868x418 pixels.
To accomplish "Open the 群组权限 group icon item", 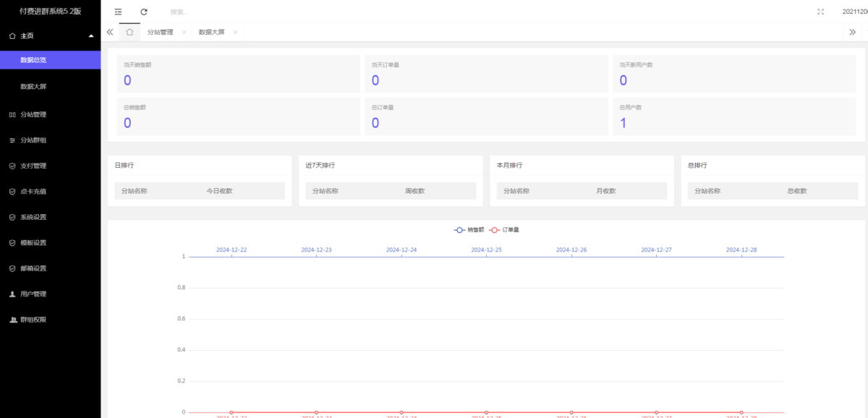I will coord(50,320).
